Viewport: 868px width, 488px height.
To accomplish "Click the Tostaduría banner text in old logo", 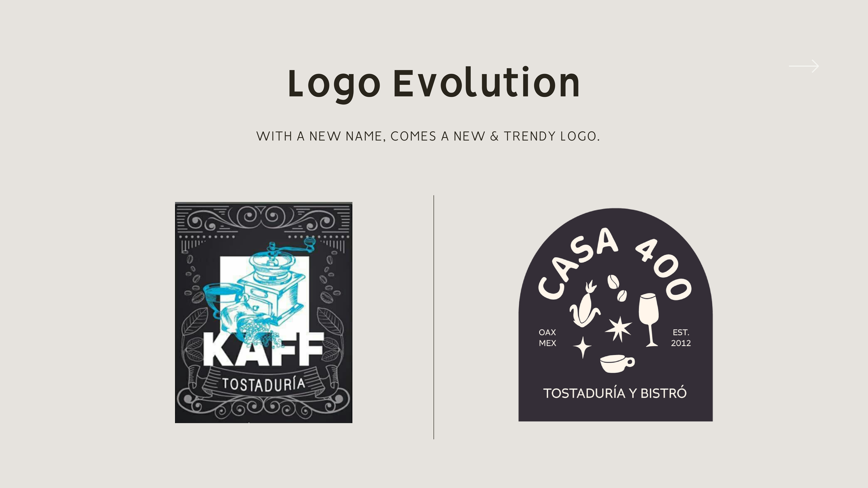I will [x=264, y=384].
